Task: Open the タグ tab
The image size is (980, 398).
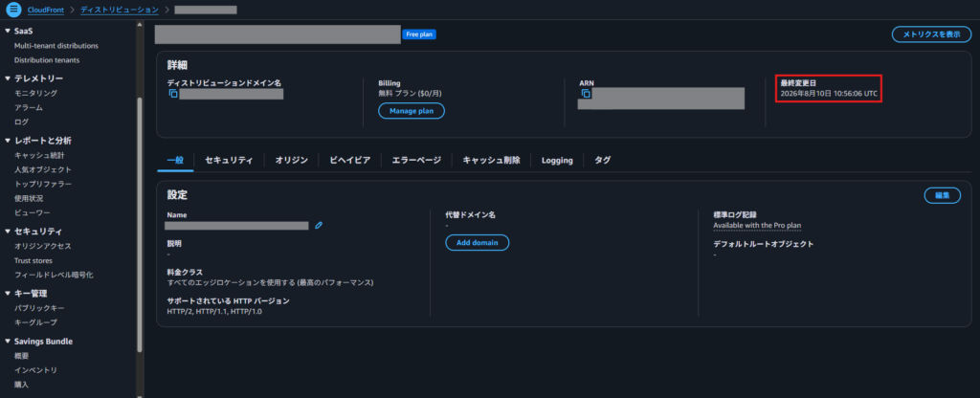Action: pos(603,160)
